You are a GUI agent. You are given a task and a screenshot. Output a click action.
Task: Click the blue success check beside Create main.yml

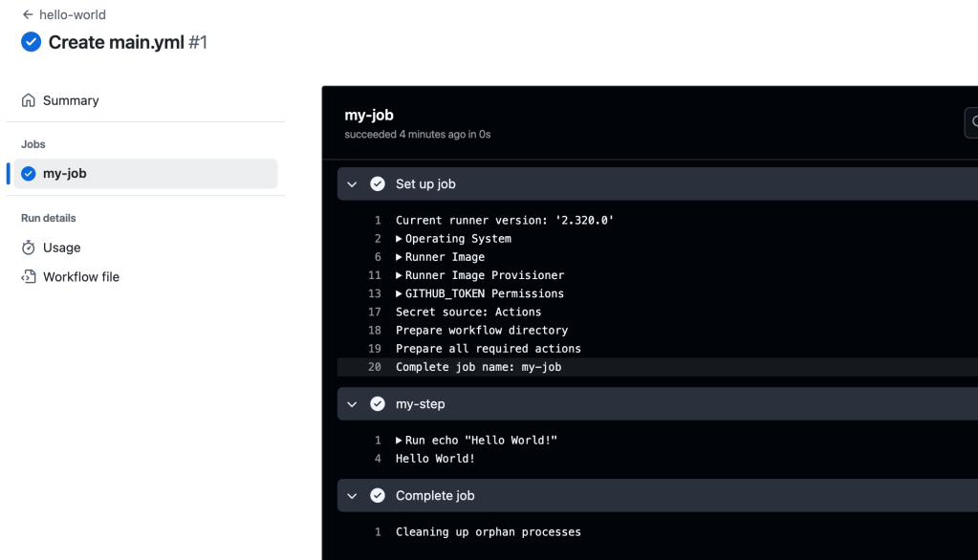coord(31,42)
